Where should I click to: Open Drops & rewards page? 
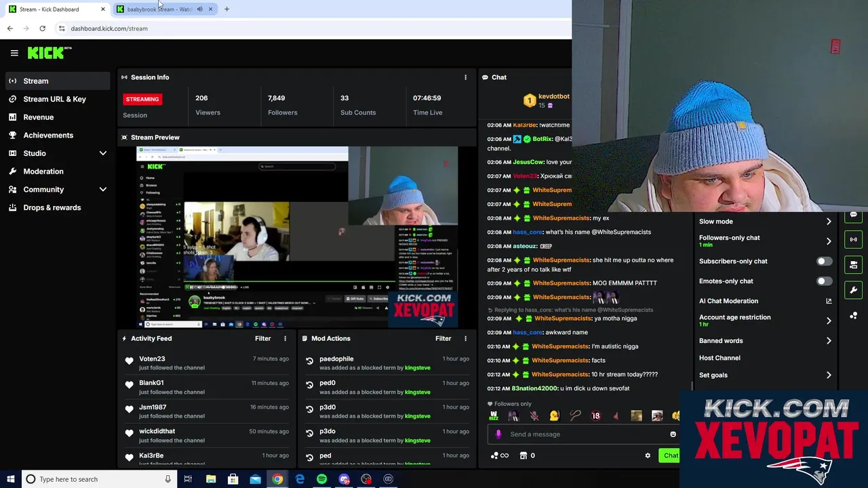58,207
